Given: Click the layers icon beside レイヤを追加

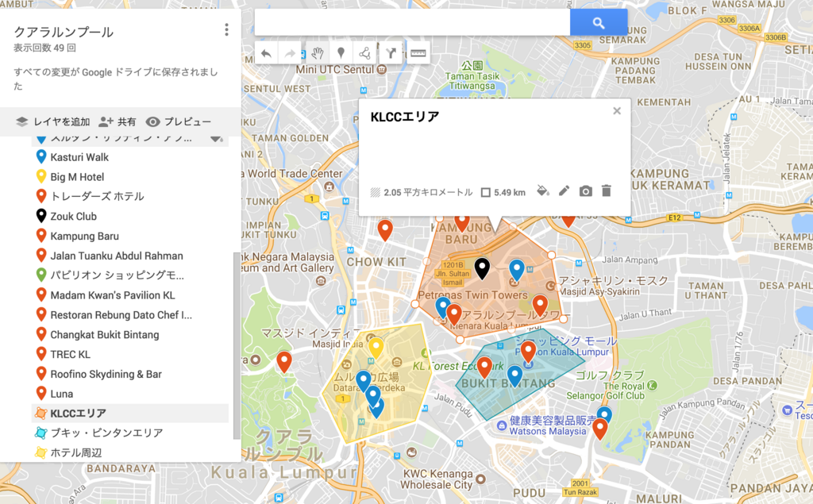Looking at the screenshot, I should (21, 122).
